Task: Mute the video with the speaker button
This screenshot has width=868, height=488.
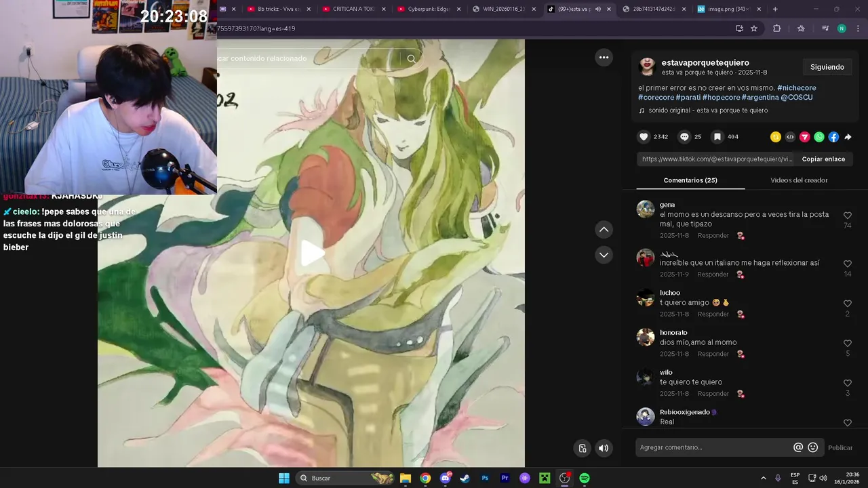Action: point(604,448)
